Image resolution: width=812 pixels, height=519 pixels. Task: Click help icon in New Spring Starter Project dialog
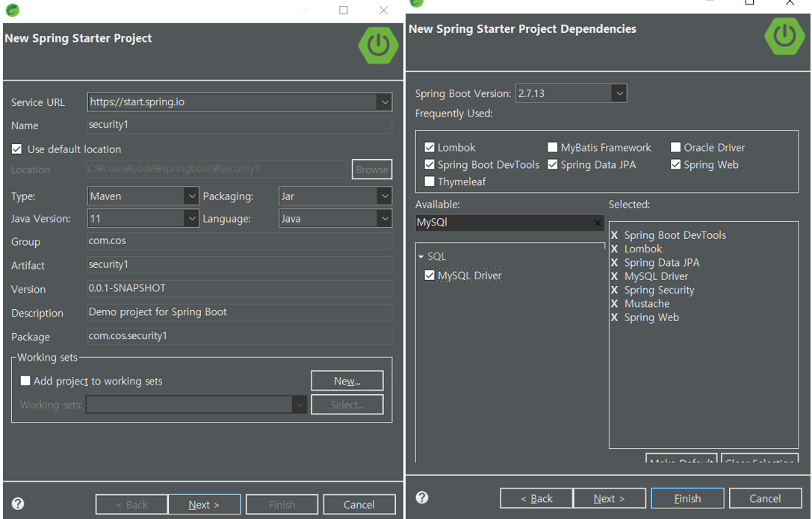pos(18,503)
